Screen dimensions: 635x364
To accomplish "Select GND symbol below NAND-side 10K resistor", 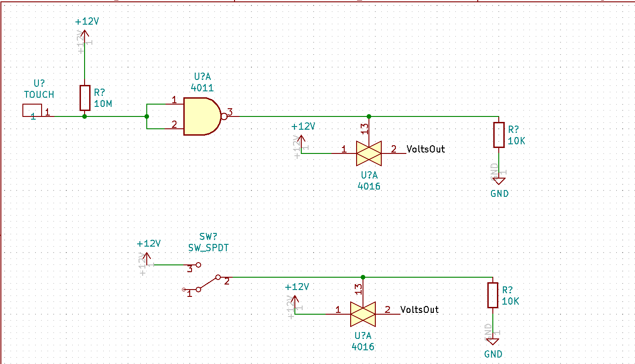I will [x=499, y=181].
